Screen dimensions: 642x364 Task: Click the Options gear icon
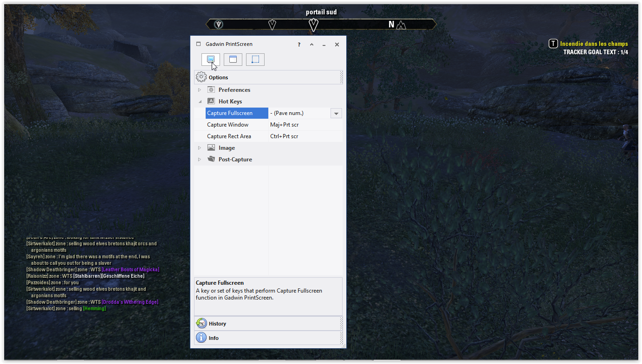(201, 77)
